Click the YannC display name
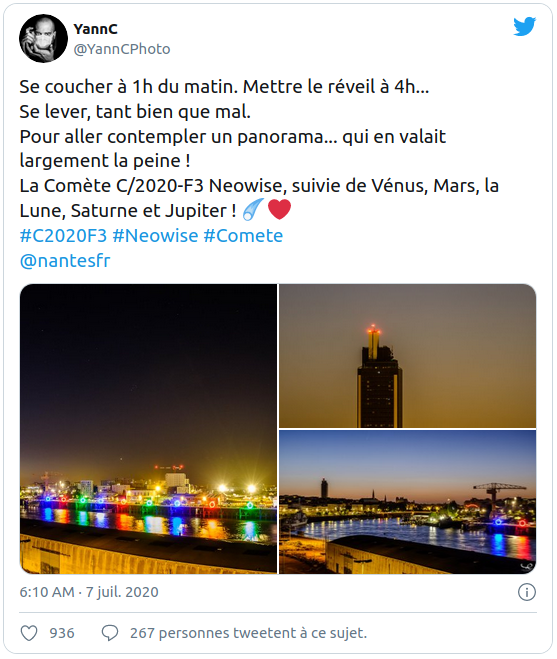This screenshot has height=659, width=557. click(x=95, y=29)
